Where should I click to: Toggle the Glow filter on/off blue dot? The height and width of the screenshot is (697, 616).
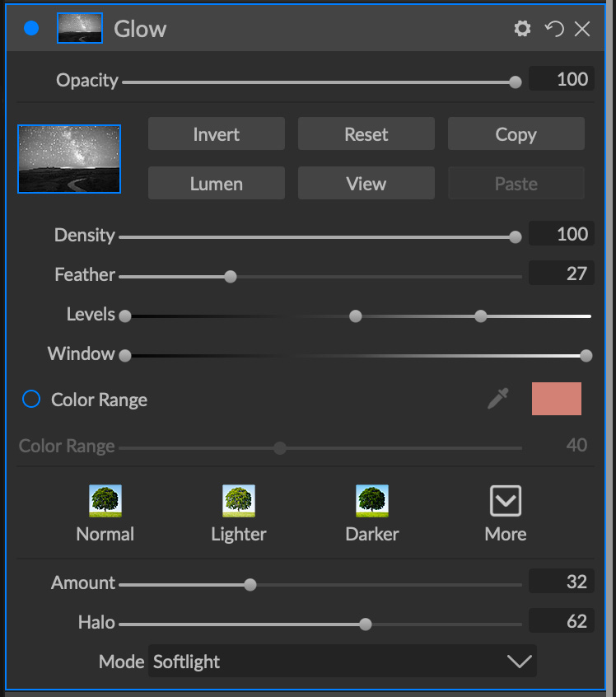coord(32,29)
